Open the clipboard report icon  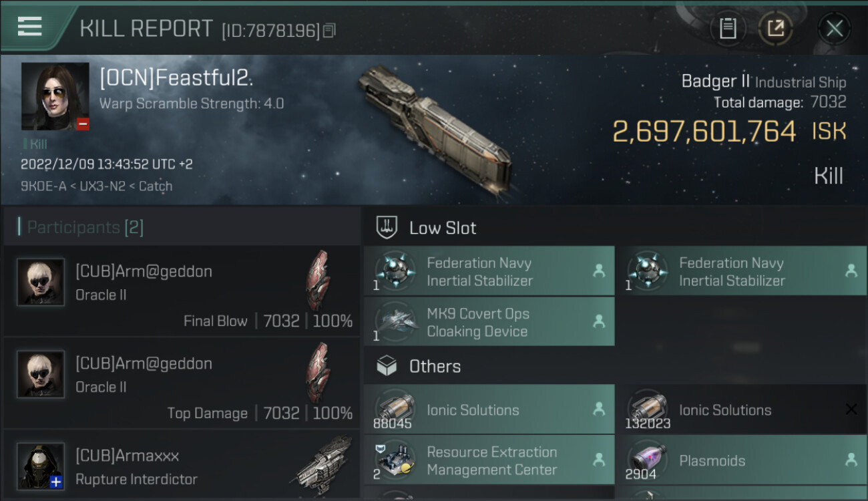click(x=728, y=29)
